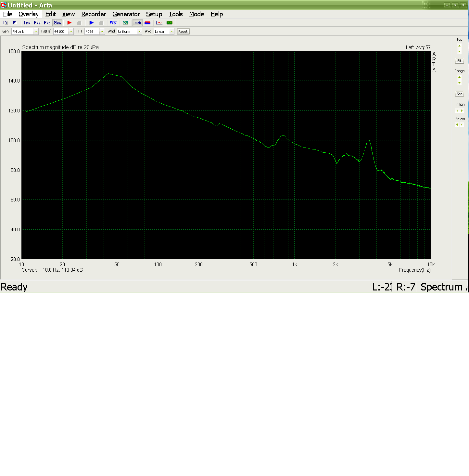Click the gray stop square after blue arrow
Image resolution: width=469 pixels, height=476 pixels.
click(x=101, y=23)
